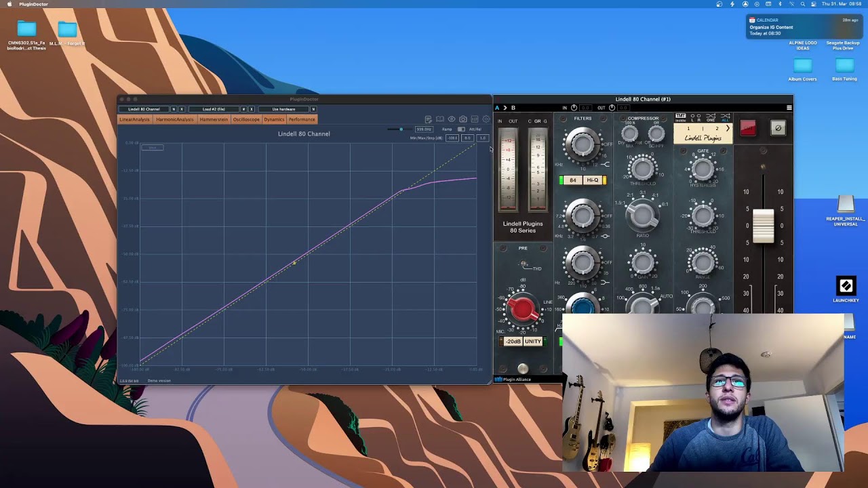Click the 1.0 step dB field
Viewport: 868px width, 488px height.
click(x=482, y=138)
